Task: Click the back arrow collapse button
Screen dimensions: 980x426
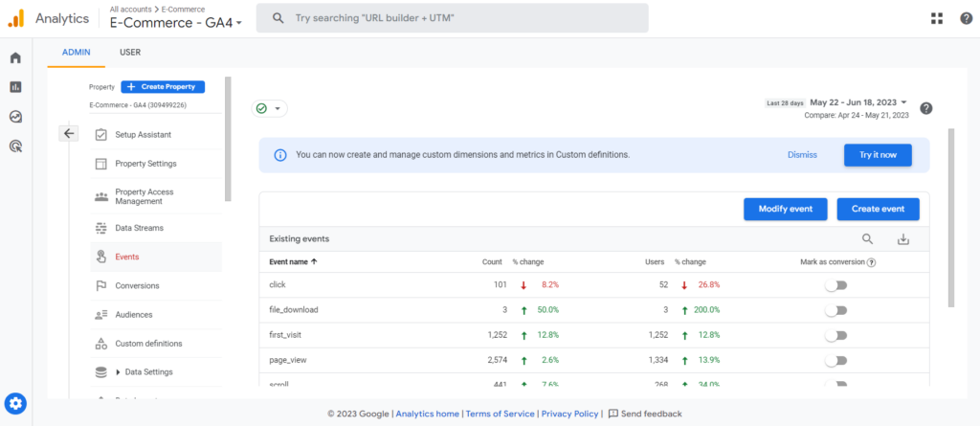Action: pyautogui.click(x=69, y=134)
